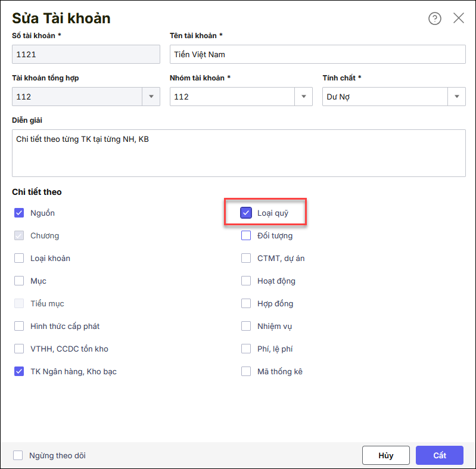Enable CTMT, dự án checkbox

(x=246, y=258)
